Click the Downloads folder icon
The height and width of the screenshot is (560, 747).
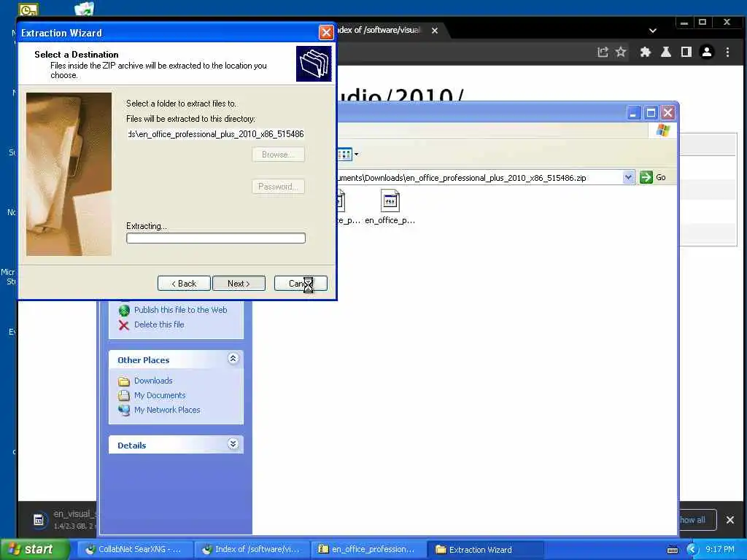pos(124,381)
